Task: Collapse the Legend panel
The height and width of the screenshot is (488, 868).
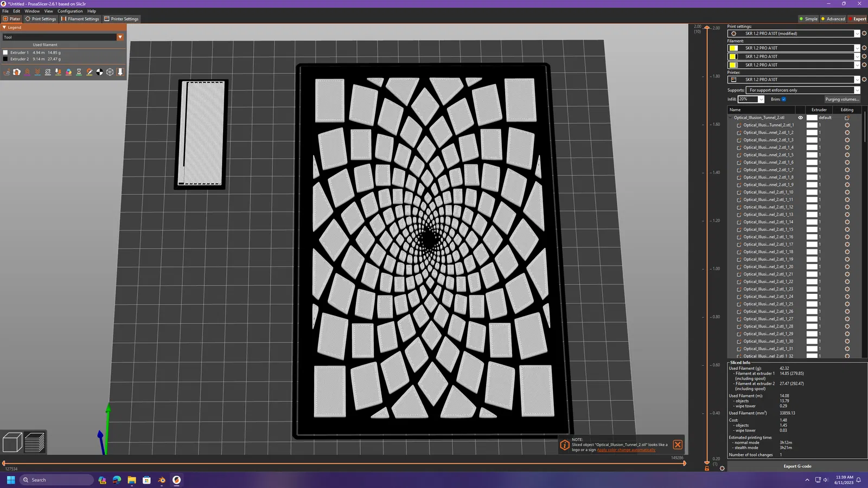Action: [x=4, y=28]
